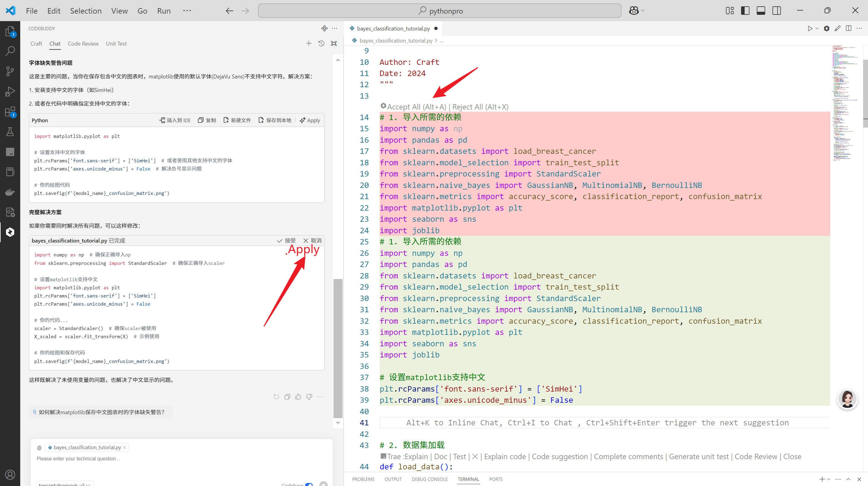Open the Docker view in activity bar
The width and height of the screenshot is (868, 486).
tap(10, 192)
